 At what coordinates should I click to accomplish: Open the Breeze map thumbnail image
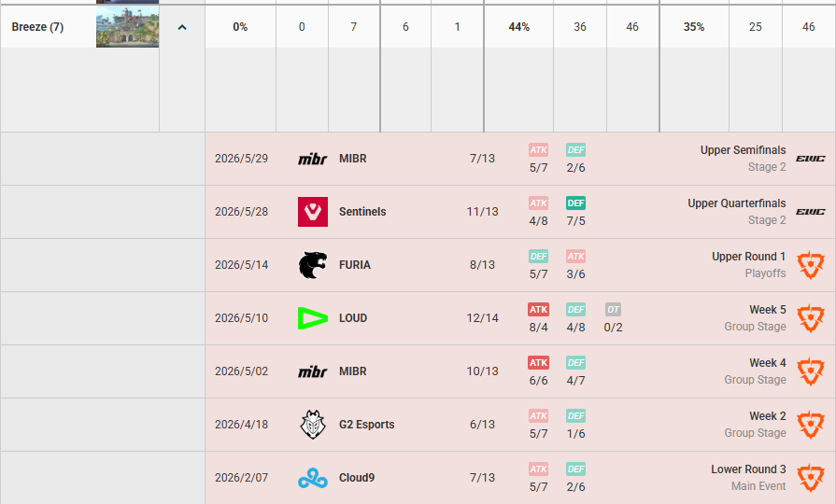point(127,27)
